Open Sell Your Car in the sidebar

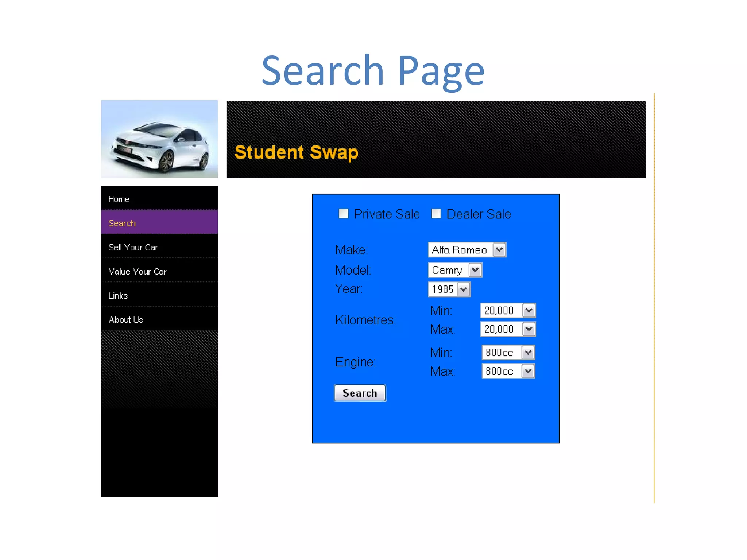click(x=159, y=246)
